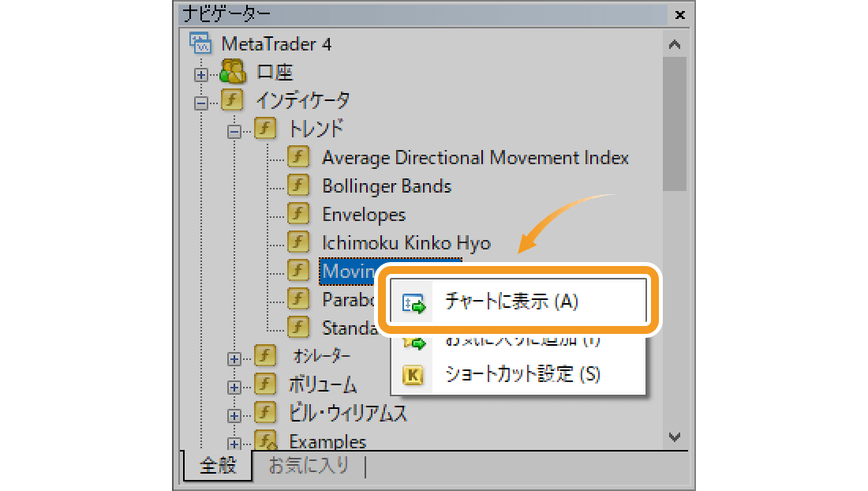The image size is (868, 491).
Task: Switch to the 全般 tab
Action: click(218, 465)
